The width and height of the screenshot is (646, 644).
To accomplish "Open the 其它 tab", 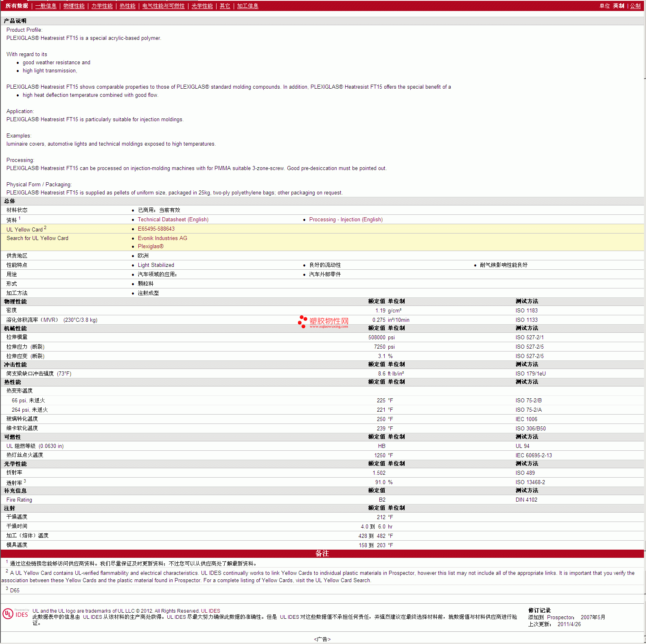I will coord(225,6).
